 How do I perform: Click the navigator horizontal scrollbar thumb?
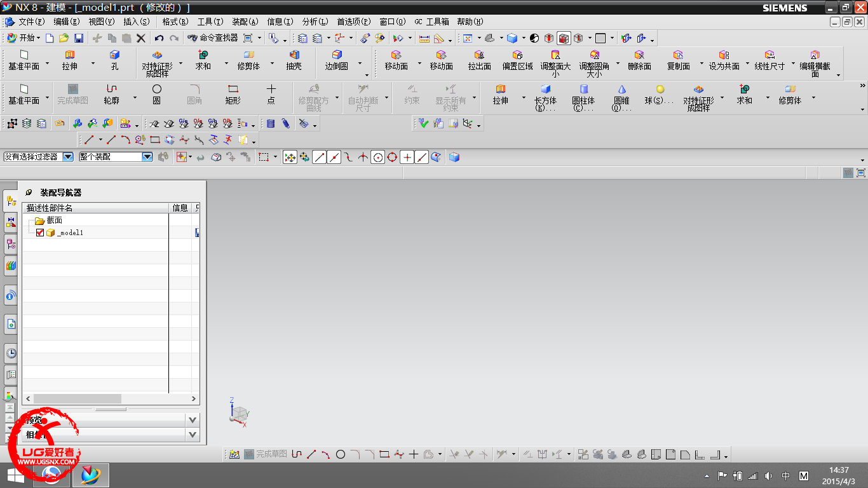pos(78,398)
